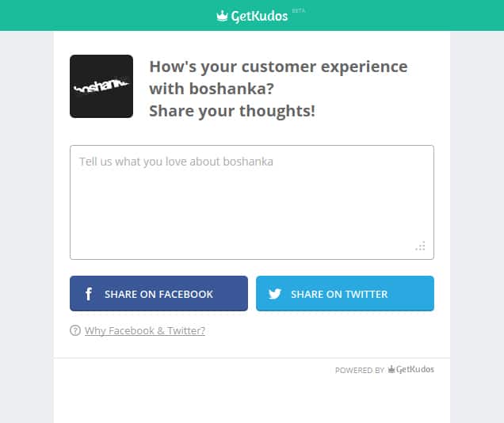The height and width of the screenshot is (423, 504).
Task: Click the Facebook 'f' icon
Action: (89, 294)
